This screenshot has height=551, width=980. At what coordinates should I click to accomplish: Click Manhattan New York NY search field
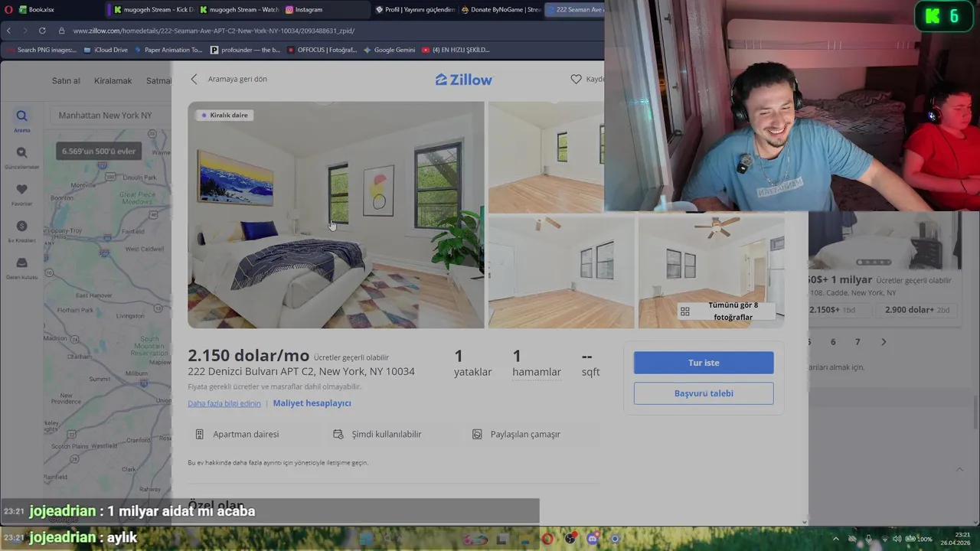click(x=111, y=116)
